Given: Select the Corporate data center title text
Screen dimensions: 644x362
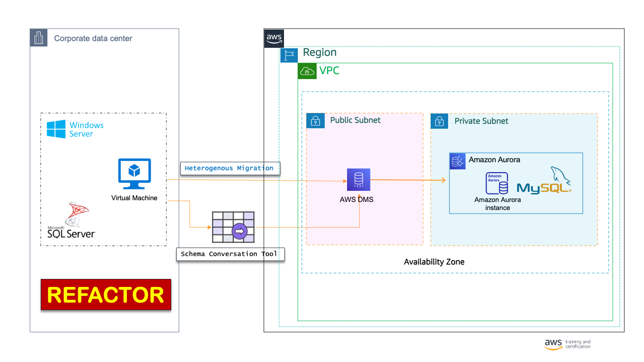Looking at the screenshot, I should [93, 38].
